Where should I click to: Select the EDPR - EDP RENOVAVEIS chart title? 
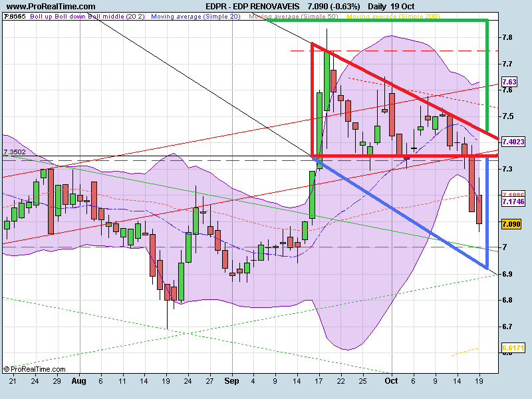coord(253,7)
